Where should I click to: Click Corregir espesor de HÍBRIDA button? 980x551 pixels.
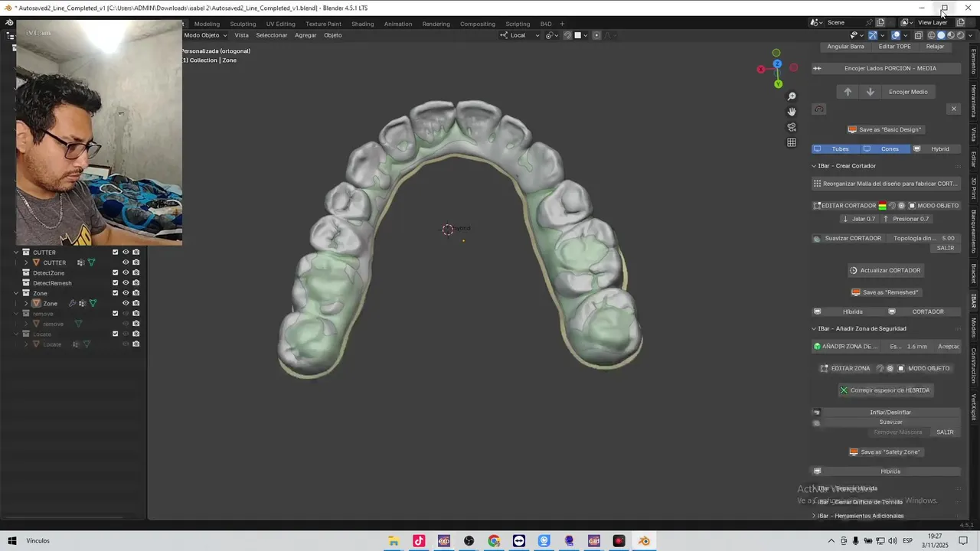tap(885, 390)
